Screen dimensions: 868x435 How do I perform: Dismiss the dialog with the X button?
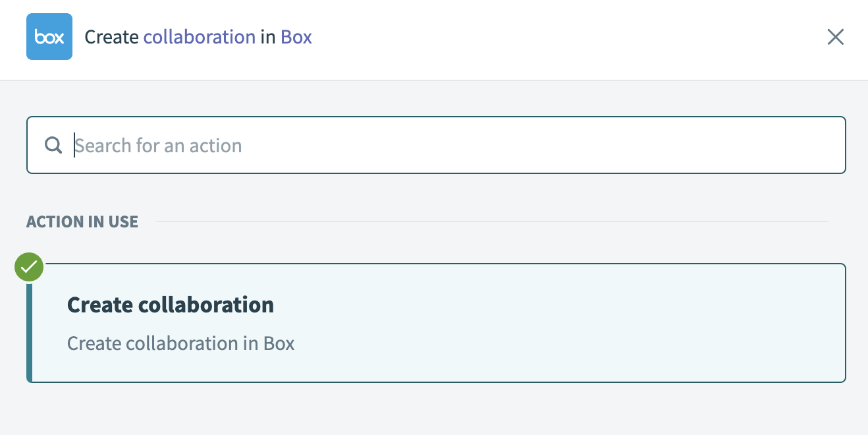tap(835, 37)
